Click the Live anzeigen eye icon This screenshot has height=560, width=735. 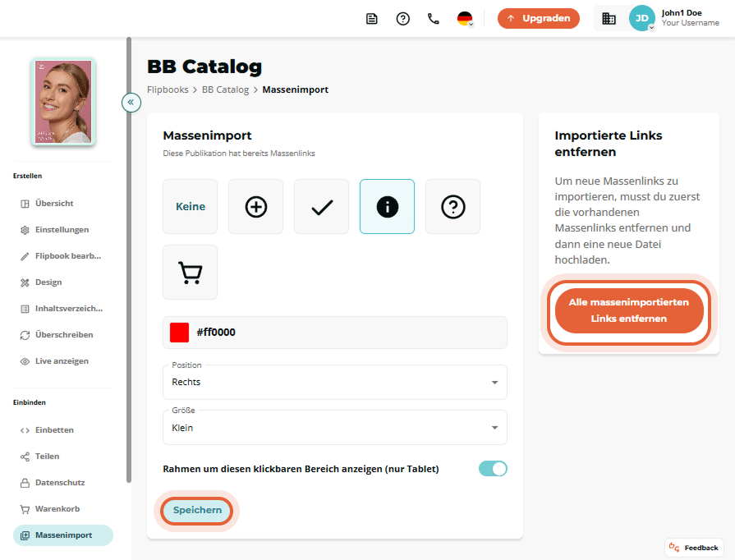25,361
